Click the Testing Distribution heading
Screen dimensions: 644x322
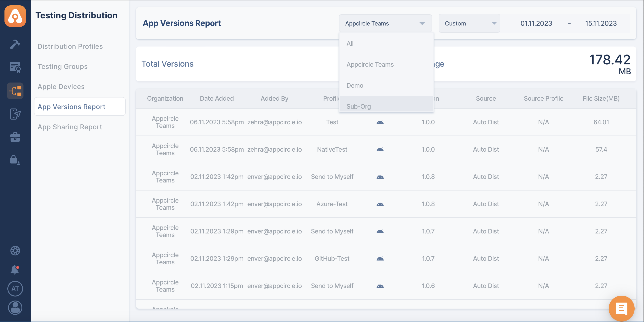click(x=76, y=15)
